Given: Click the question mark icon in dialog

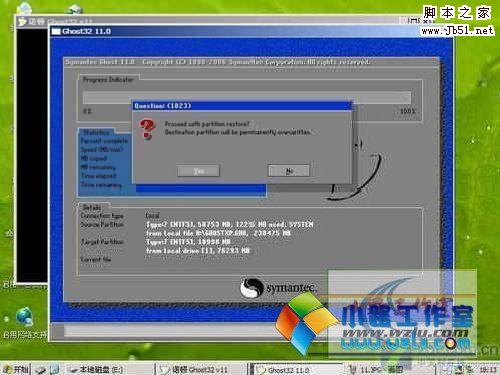Looking at the screenshot, I should tap(147, 129).
